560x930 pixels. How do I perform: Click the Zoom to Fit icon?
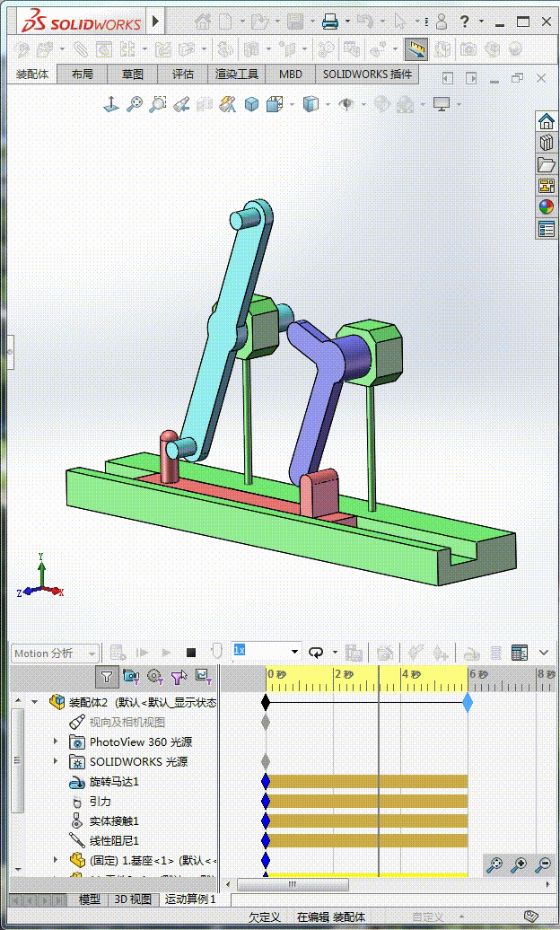135,104
